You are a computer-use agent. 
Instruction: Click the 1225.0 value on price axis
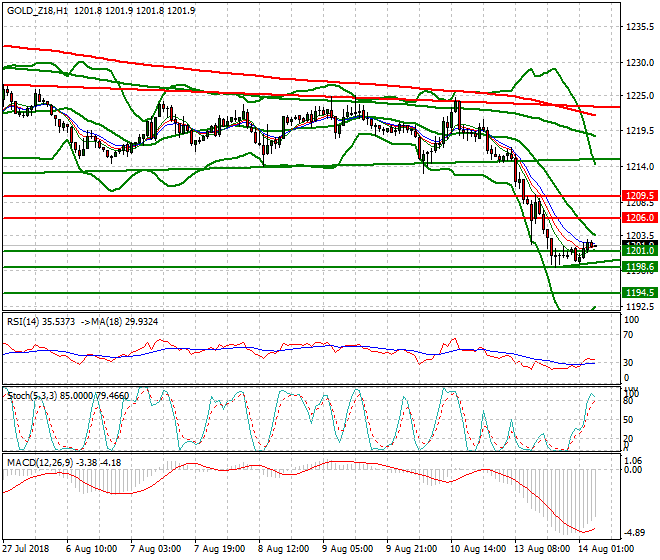point(638,96)
